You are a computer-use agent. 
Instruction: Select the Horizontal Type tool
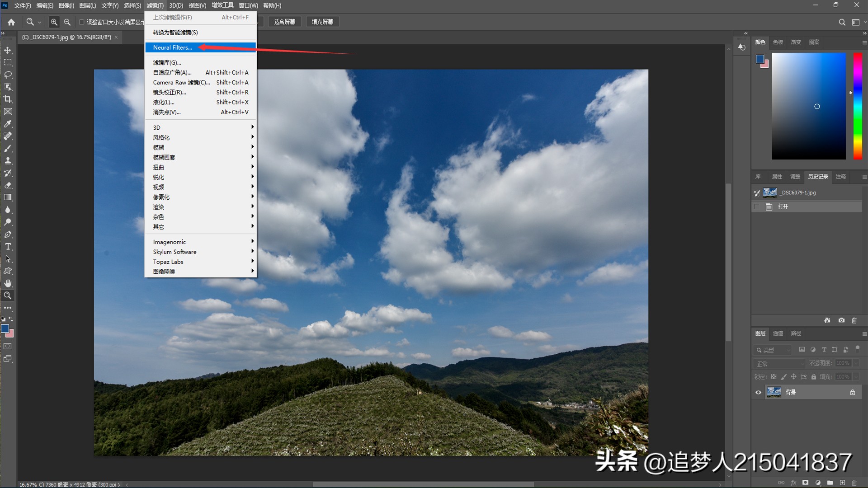pos(8,246)
